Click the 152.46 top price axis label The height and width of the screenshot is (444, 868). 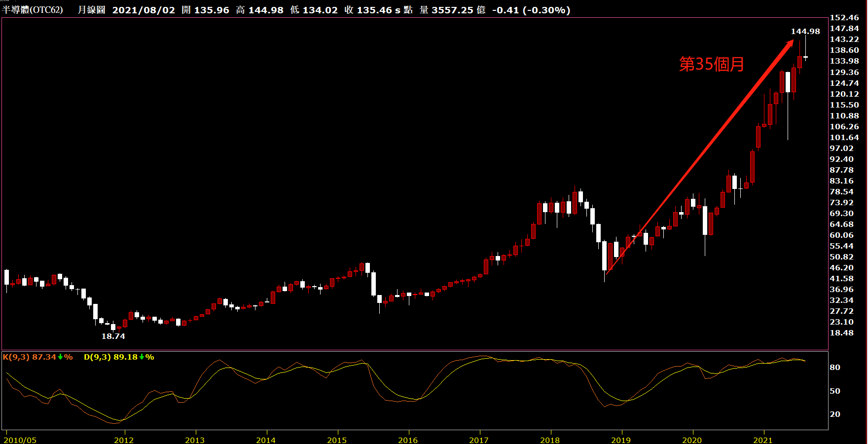844,18
